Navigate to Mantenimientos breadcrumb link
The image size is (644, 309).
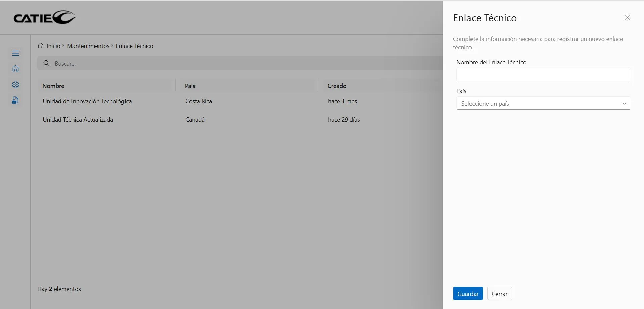pyautogui.click(x=88, y=46)
